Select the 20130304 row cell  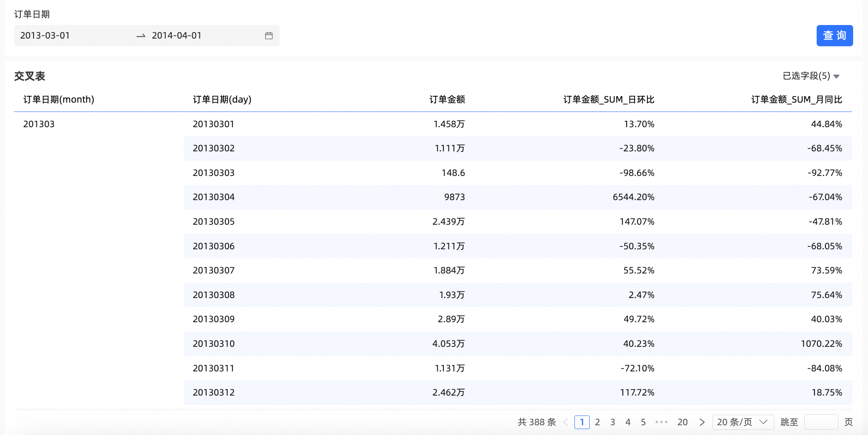213,197
